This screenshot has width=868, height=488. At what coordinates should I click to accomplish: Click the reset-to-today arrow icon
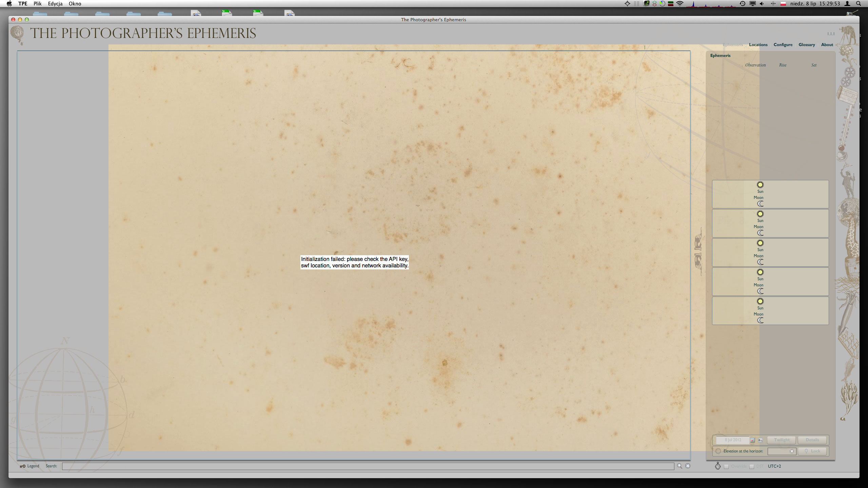(760, 440)
